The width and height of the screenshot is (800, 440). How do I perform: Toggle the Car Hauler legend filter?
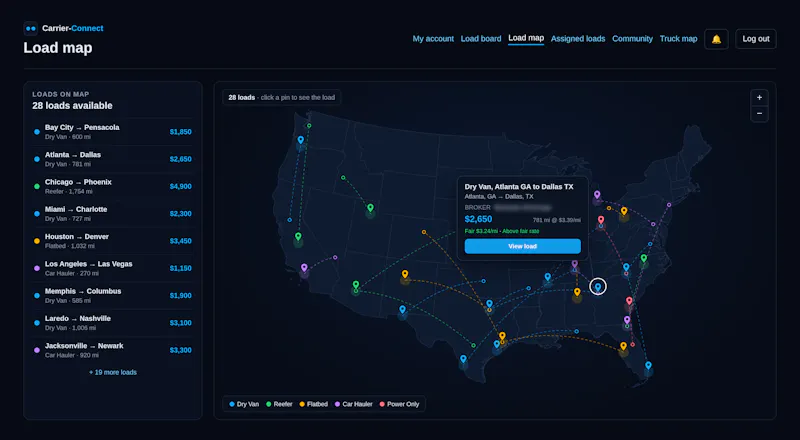(354, 404)
